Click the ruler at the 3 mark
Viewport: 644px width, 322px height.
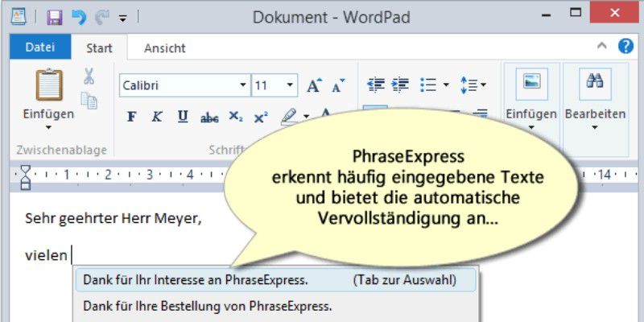pyautogui.click(x=150, y=175)
